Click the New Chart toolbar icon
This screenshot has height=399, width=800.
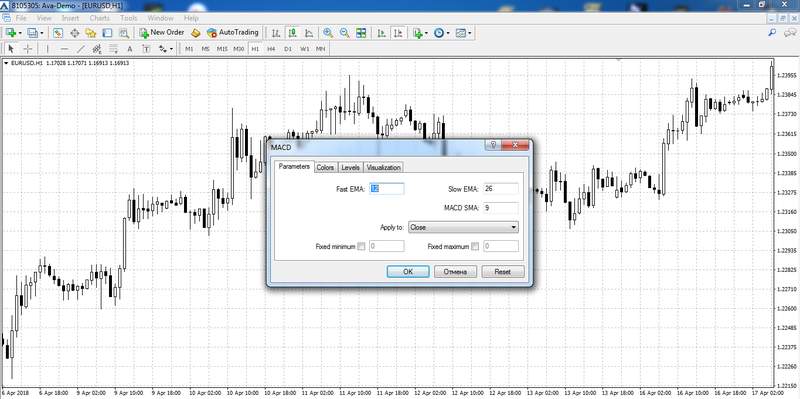coord(11,33)
